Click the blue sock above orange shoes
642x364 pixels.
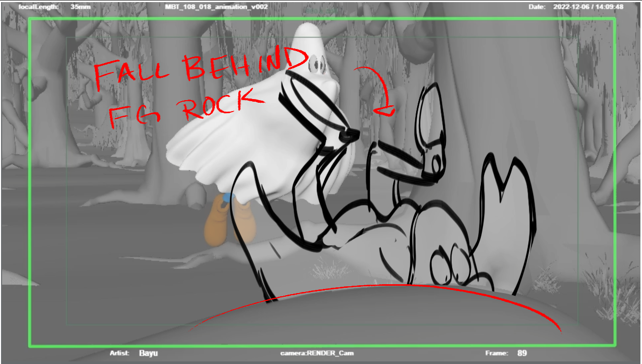228,197
